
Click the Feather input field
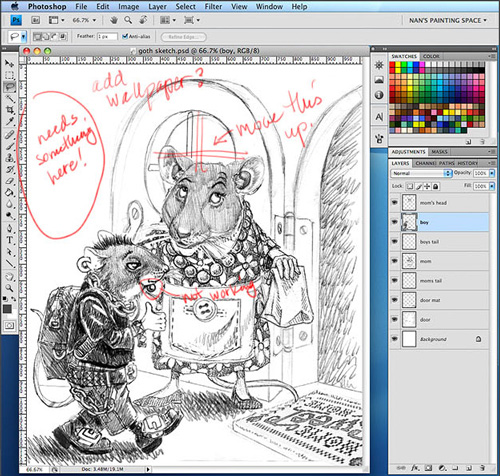(x=107, y=36)
